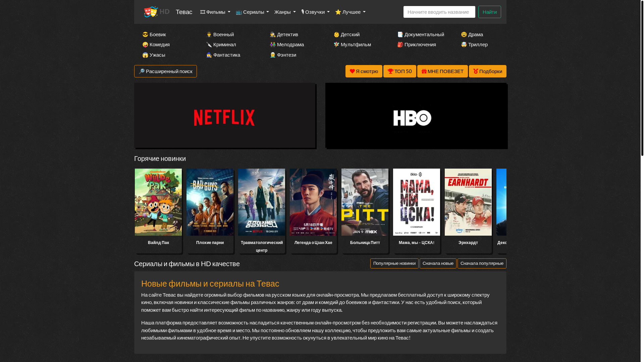Open the Earnhardt poster
Image resolution: width=644 pixels, height=362 pixels.
pos(468,202)
